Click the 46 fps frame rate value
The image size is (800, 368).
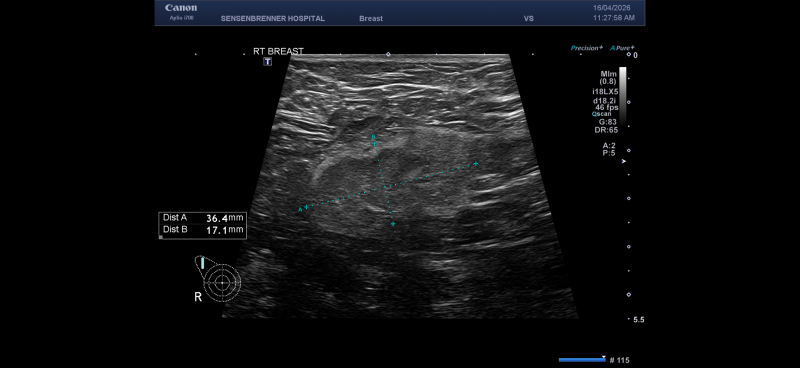coord(606,108)
